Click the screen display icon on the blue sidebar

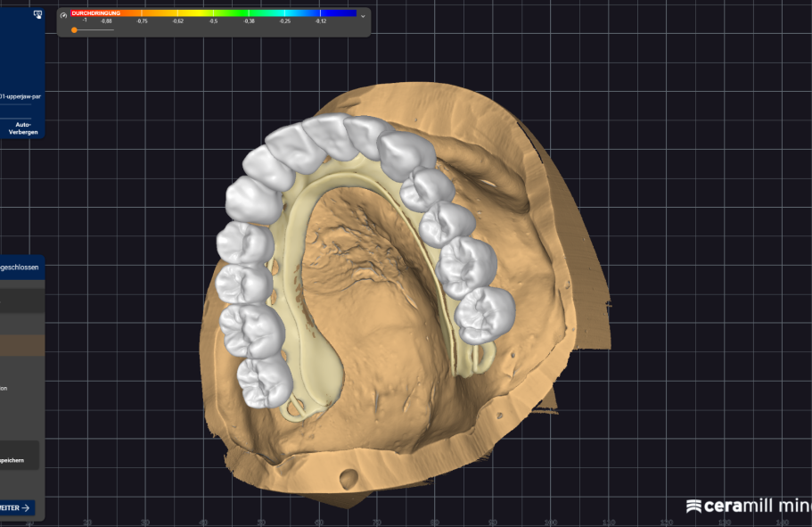(x=37, y=15)
